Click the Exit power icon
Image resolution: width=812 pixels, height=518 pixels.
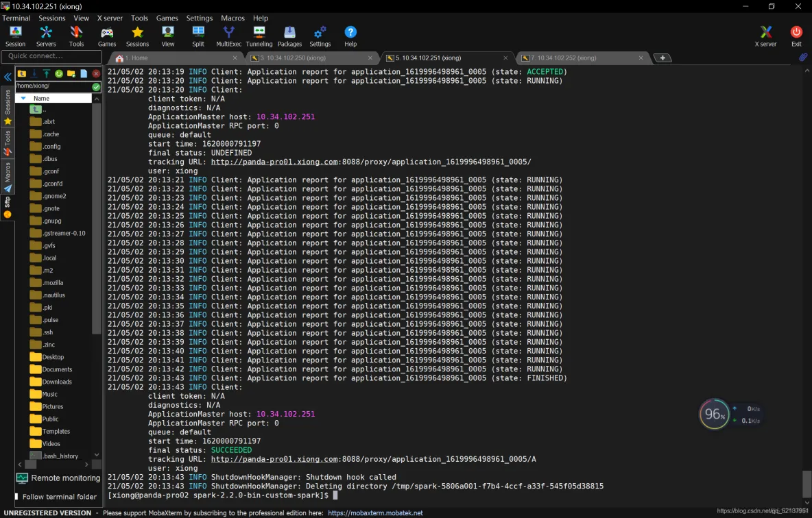click(796, 36)
